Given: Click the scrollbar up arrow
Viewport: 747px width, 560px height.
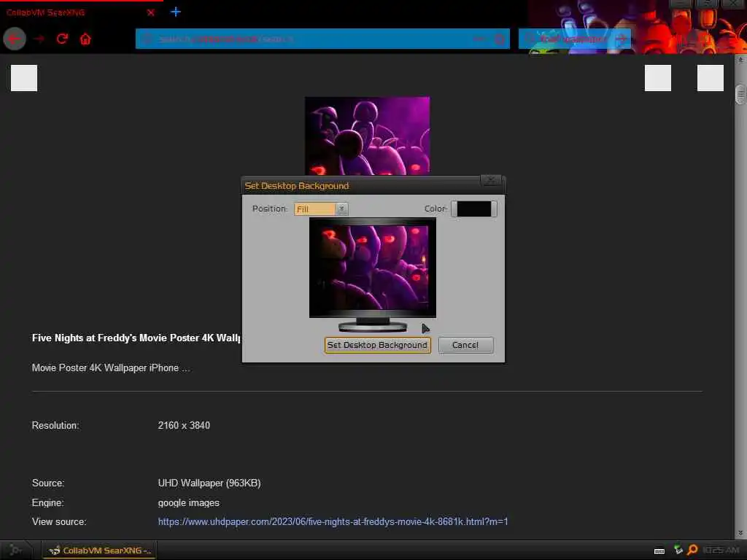Looking at the screenshot, I should (740, 60).
